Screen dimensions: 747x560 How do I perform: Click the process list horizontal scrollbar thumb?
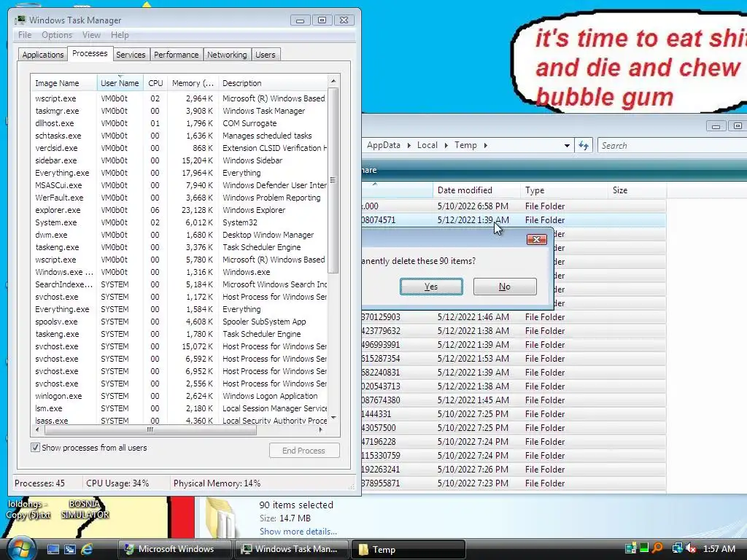click(150, 429)
